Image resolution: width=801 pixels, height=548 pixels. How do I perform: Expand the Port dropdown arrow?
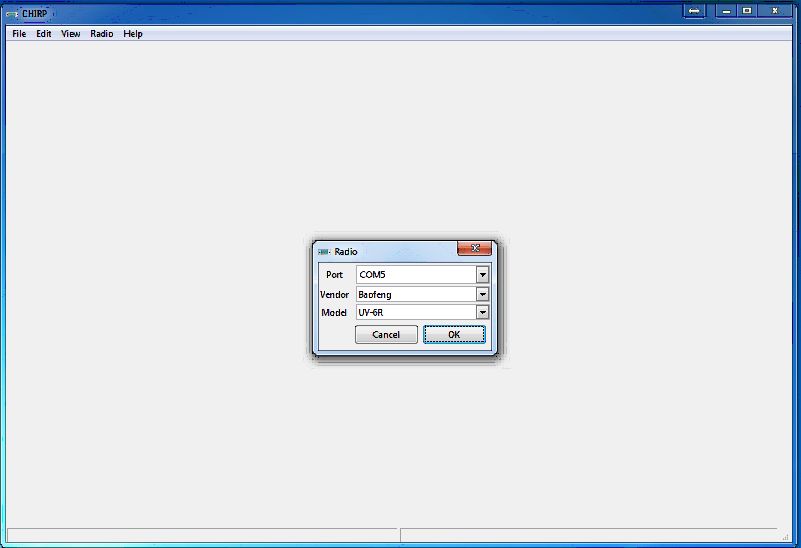(x=482, y=275)
